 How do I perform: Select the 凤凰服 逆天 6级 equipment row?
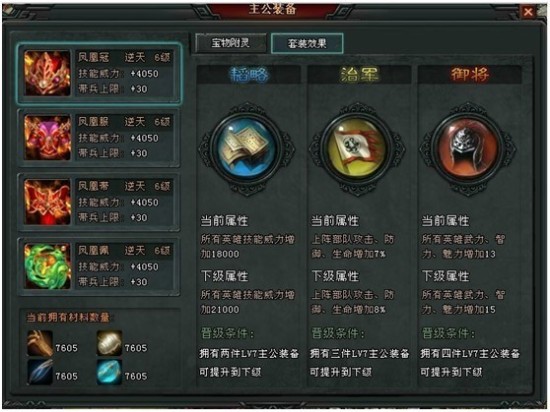99,138
